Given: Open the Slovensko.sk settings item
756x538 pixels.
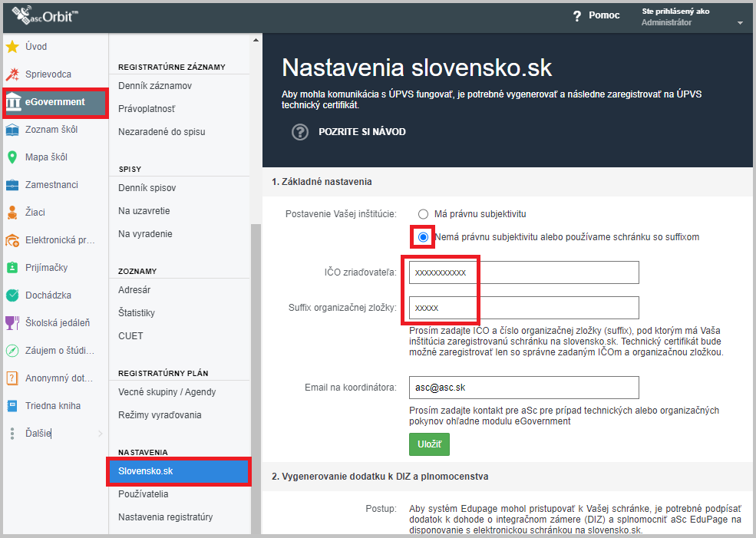Looking at the screenshot, I should coord(179,471).
